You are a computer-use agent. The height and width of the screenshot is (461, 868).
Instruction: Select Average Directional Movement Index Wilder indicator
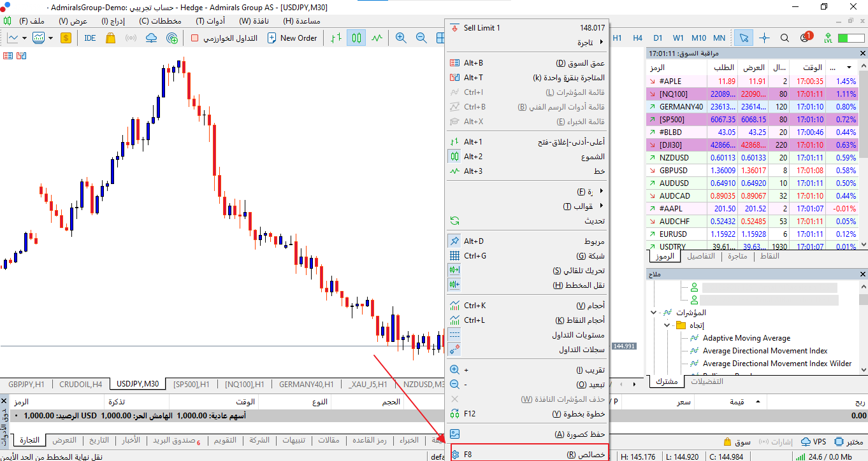tap(777, 364)
